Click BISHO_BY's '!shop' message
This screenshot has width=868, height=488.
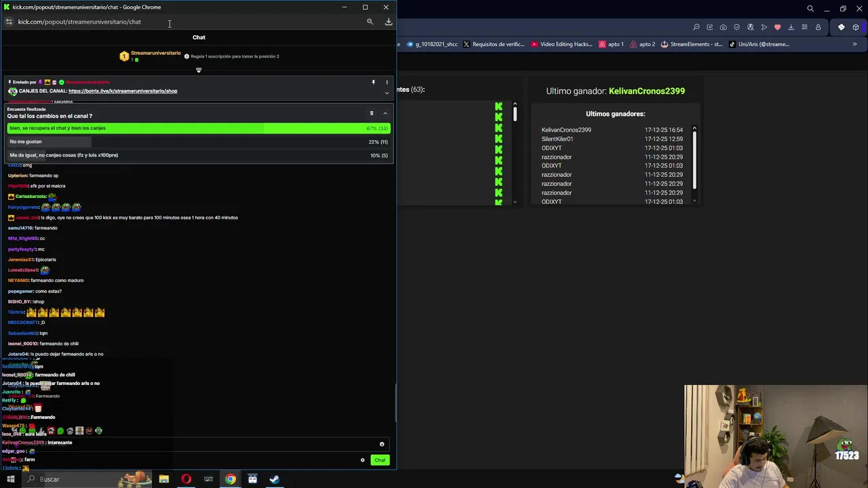[38, 302]
